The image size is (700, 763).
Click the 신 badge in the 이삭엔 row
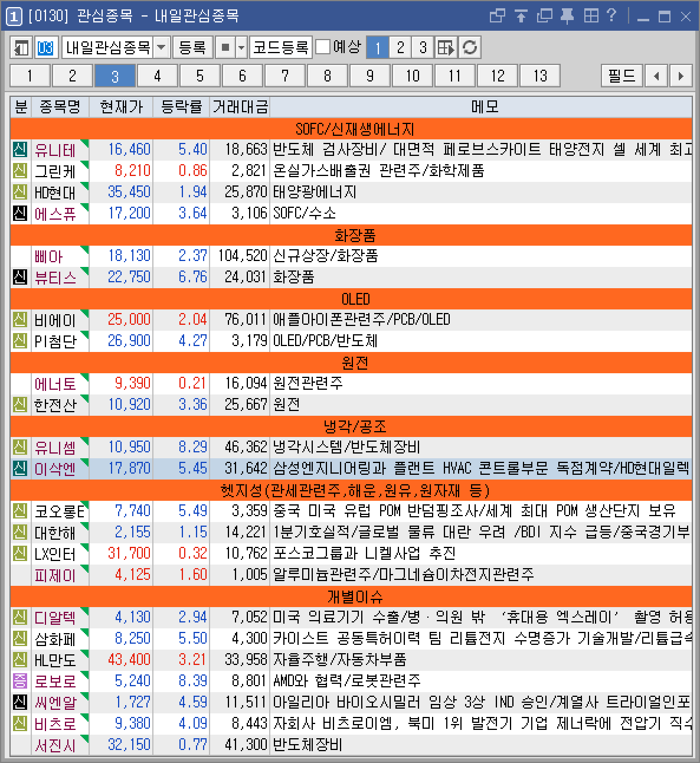coord(20,468)
